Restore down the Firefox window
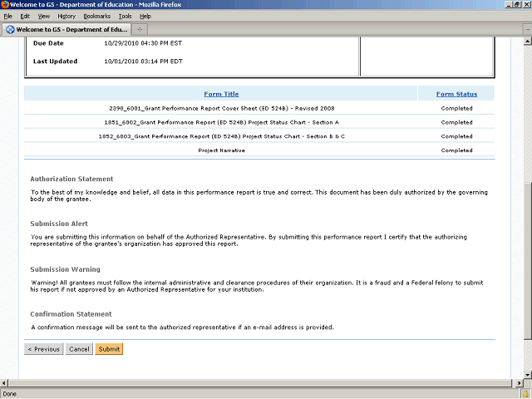This screenshot has height=399, width=532. click(517, 4)
